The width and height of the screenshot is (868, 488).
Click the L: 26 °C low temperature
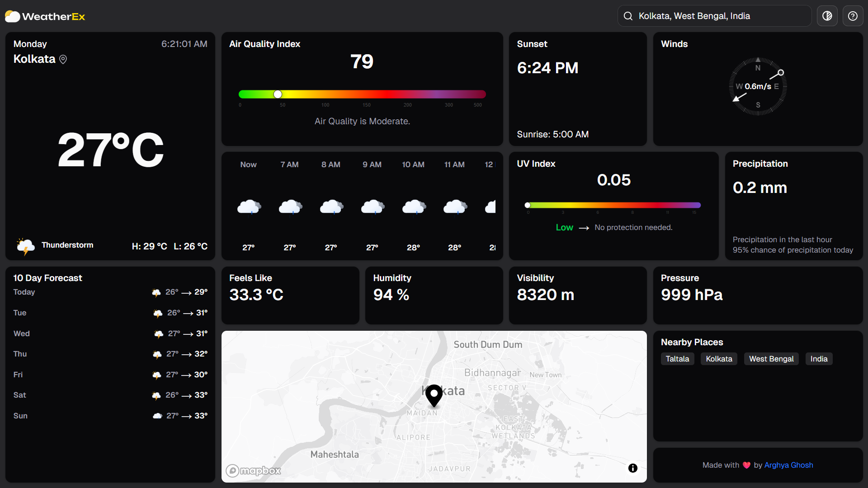(x=191, y=246)
